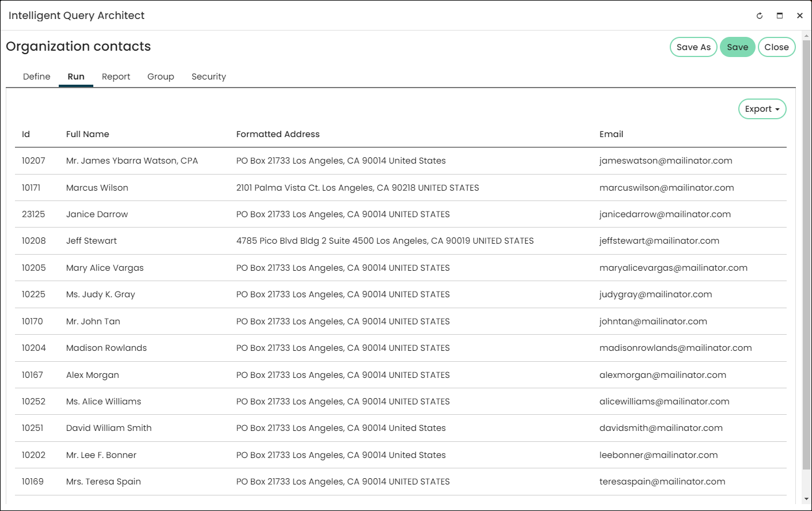Open the Security tab
The image size is (812, 511).
(208, 77)
